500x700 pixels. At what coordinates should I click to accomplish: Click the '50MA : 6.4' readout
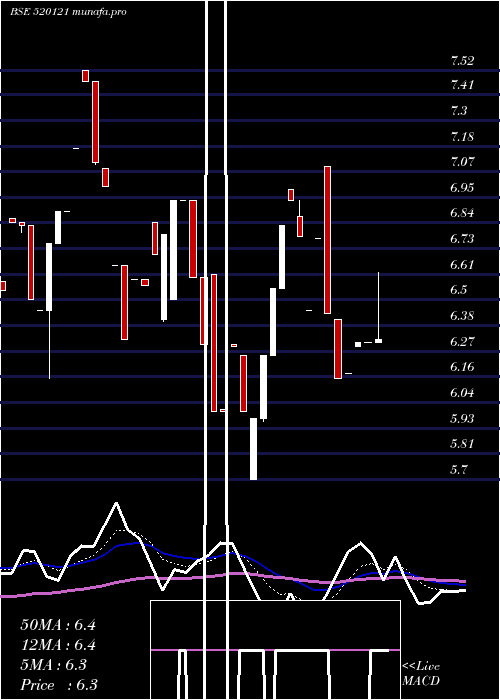pos(58,625)
